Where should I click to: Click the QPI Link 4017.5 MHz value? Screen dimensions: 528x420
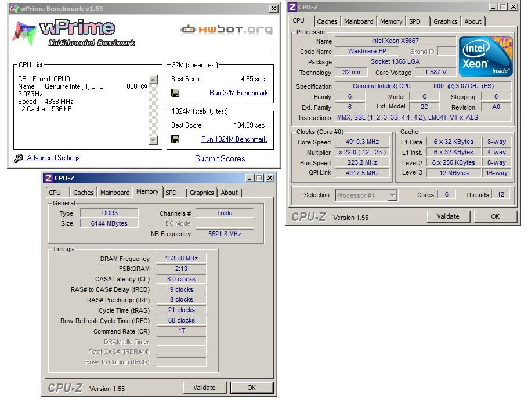point(362,173)
